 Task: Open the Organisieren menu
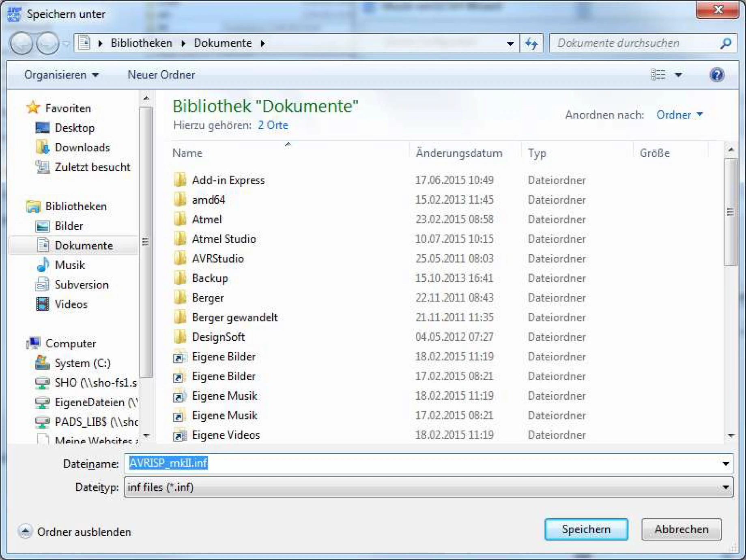tap(61, 75)
